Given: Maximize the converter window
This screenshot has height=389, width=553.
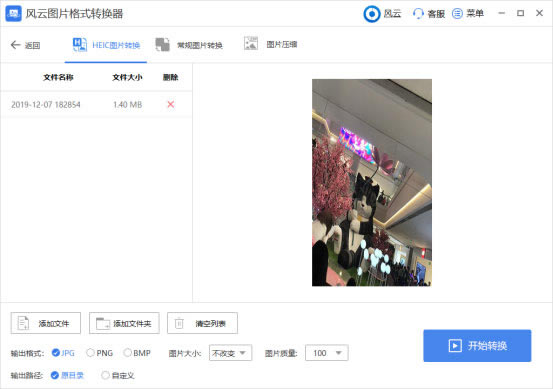Looking at the screenshot, I should (x=521, y=13).
